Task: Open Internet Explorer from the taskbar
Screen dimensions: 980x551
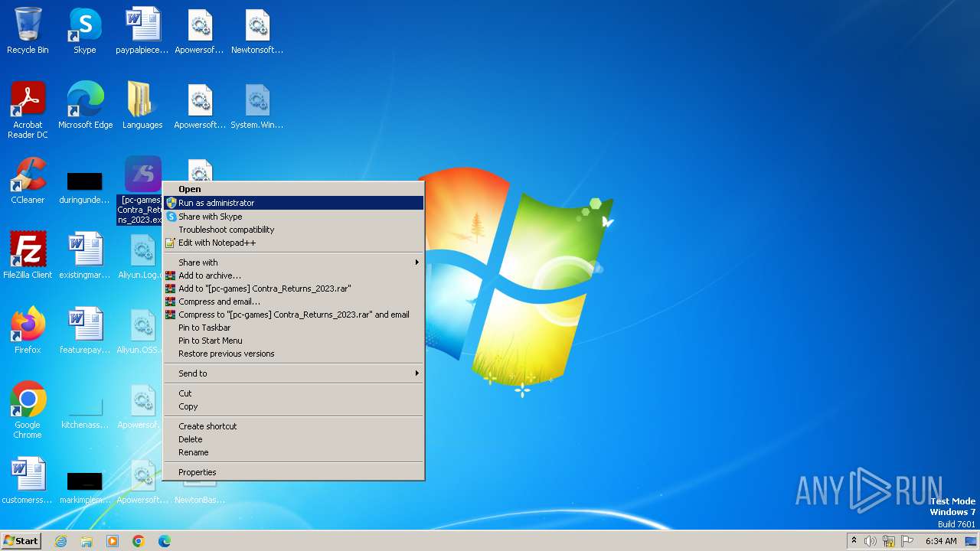Action: point(61,541)
